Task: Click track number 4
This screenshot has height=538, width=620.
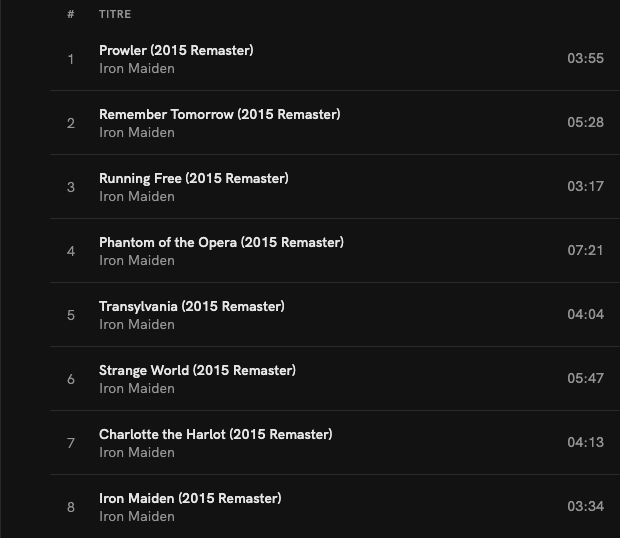Action: coord(71,251)
